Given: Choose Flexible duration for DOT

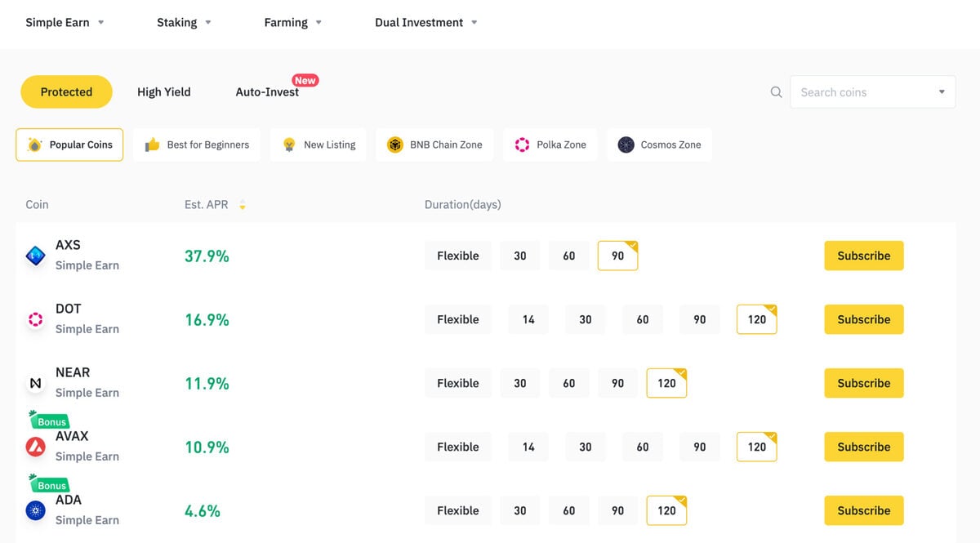Looking at the screenshot, I should coord(458,319).
